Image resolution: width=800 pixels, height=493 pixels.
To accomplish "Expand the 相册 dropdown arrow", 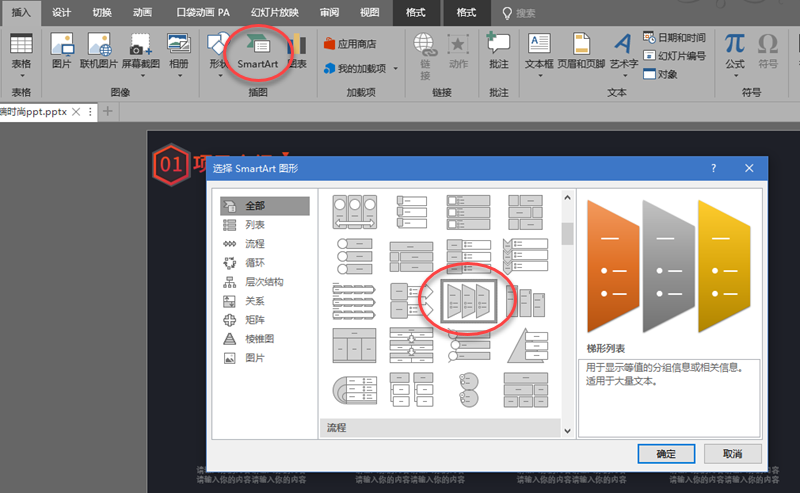I will pyautogui.click(x=180, y=76).
